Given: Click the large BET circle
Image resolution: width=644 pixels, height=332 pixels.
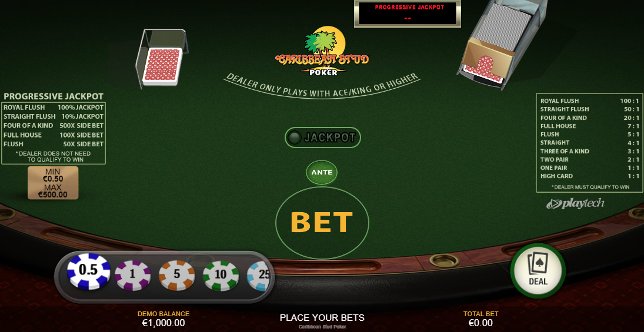Looking at the screenshot, I should [322, 223].
